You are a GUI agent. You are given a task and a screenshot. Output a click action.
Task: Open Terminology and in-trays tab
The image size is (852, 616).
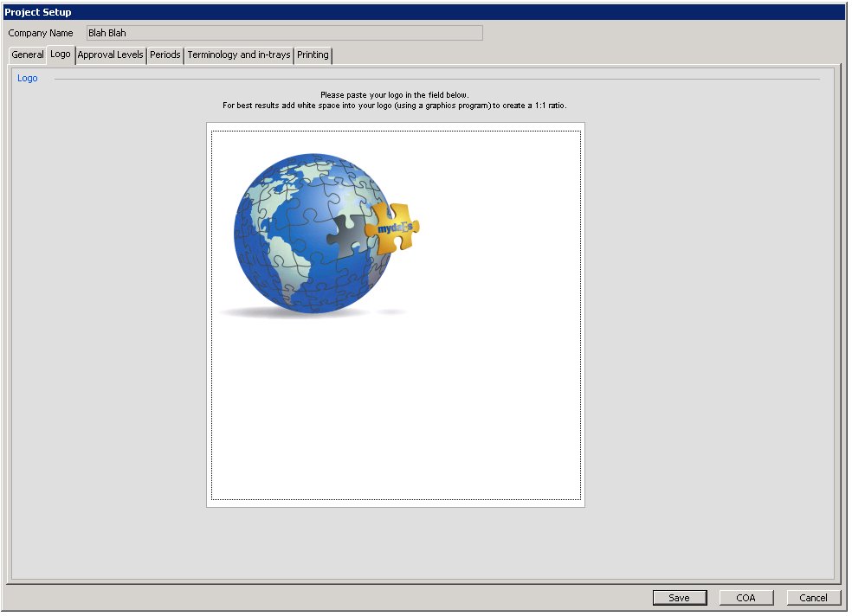pos(239,55)
